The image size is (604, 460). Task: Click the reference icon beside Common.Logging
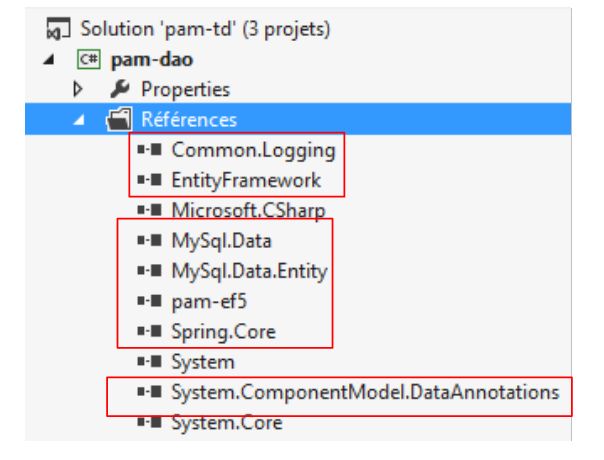click(x=152, y=151)
